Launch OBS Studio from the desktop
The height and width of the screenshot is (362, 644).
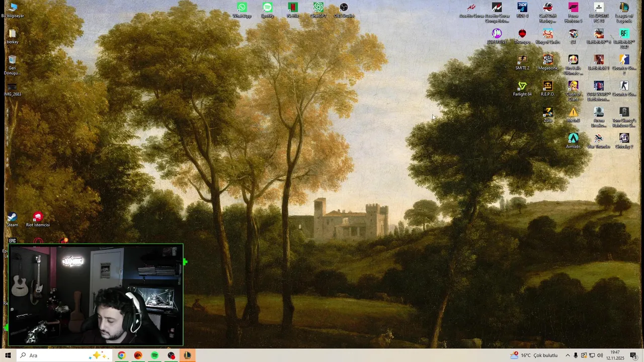pyautogui.click(x=344, y=10)
